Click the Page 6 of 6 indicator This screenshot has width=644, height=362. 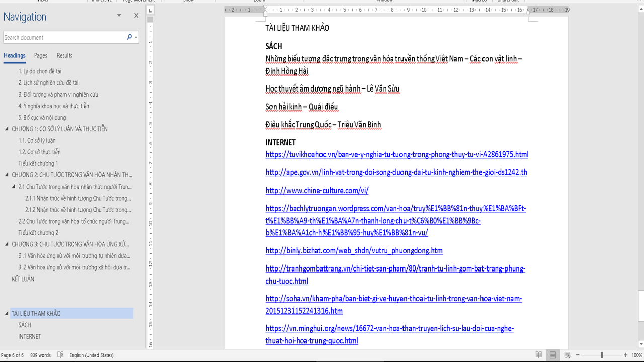click(x=13, y=355)
